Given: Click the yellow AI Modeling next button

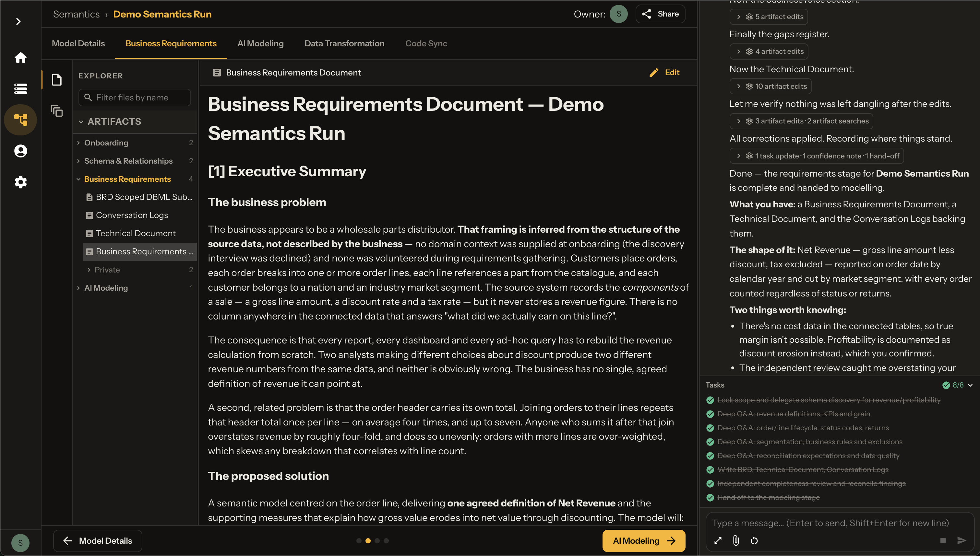Looking at the screenshot, I should coord(644,541).
